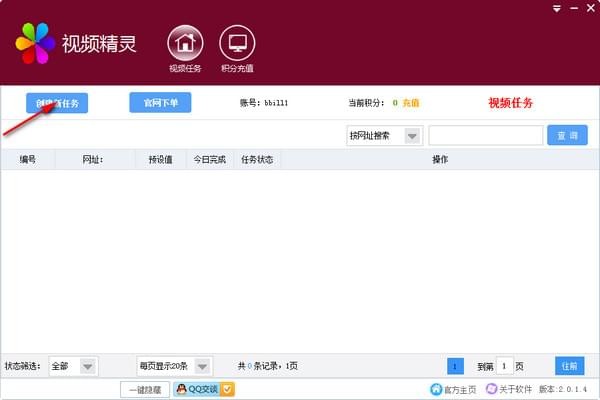Open the 视频任务 home icon
The height and width of the screenshot is (400, 600).
(184, 43)
